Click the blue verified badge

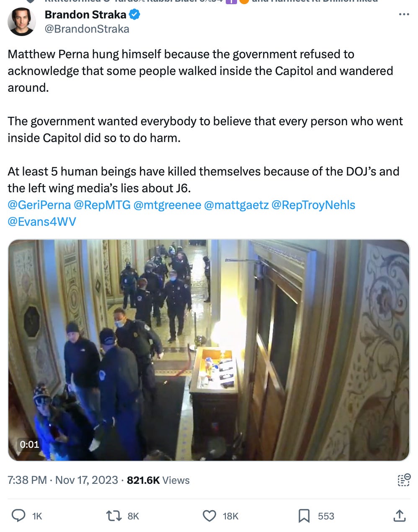(x=134, y=15)
